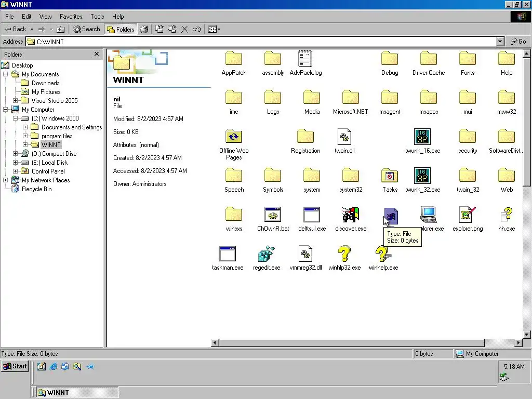The height and width of the screenshot is (399, 532).
Task: Open the File menu
Action: pyautogui.click(x=9, y=16)
